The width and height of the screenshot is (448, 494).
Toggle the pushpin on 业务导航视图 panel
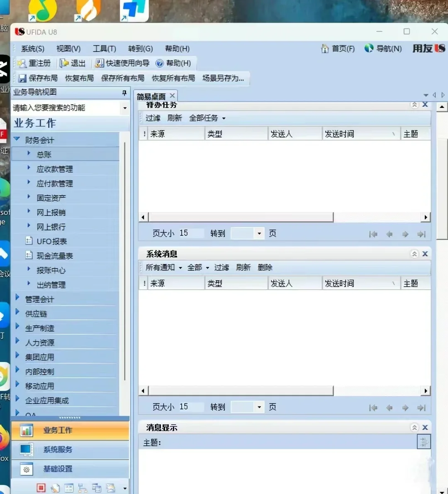click(x=124, y=92)
